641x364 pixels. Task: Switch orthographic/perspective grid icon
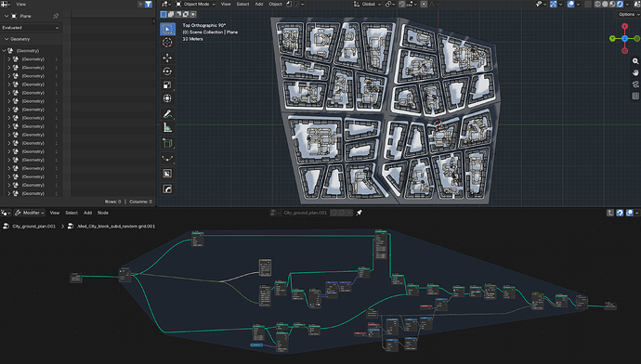click(x=635, y=96)
